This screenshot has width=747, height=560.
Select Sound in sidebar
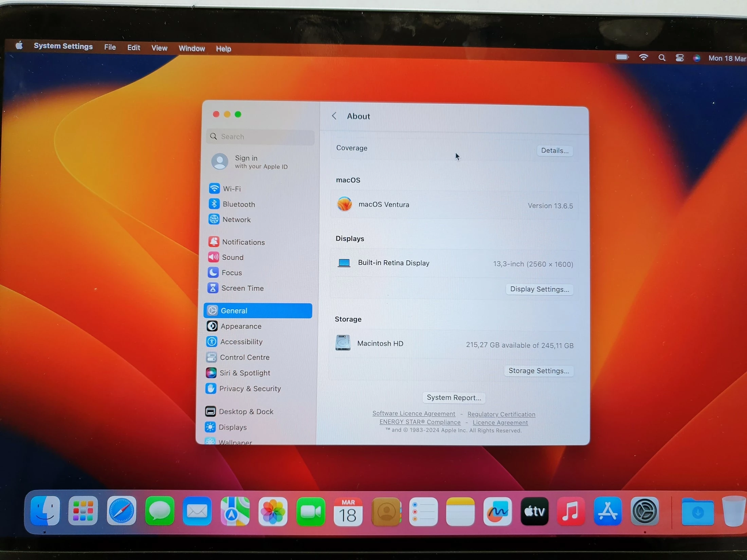point(259,257)
